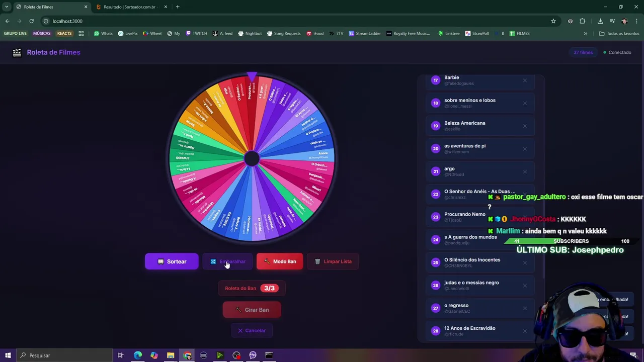
Task: Close the Roleta de Filmes tab
Action: coord(86,7)
